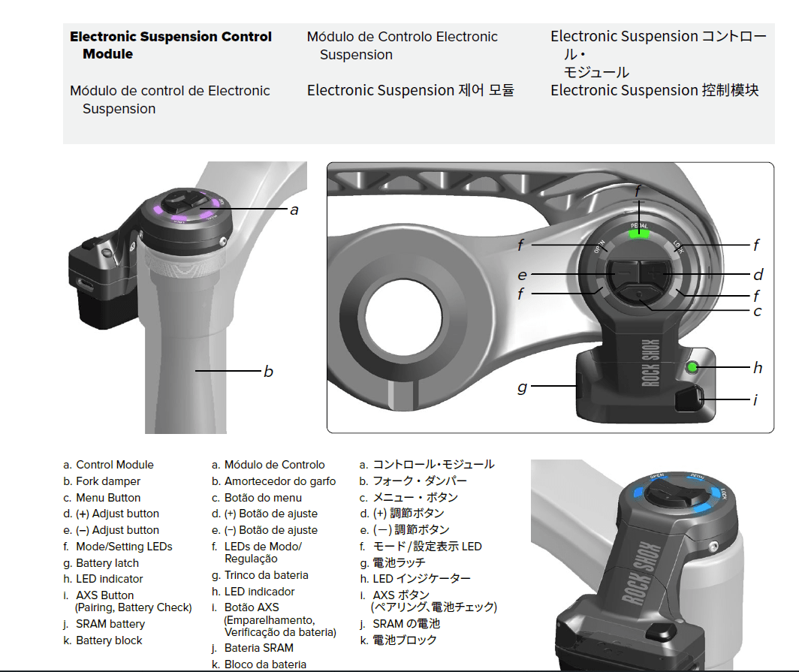Click legend line 'f. LEDs de Modo/ Regulação'
The width and height of the screenshot is (799, 672).
coord(257,553)
